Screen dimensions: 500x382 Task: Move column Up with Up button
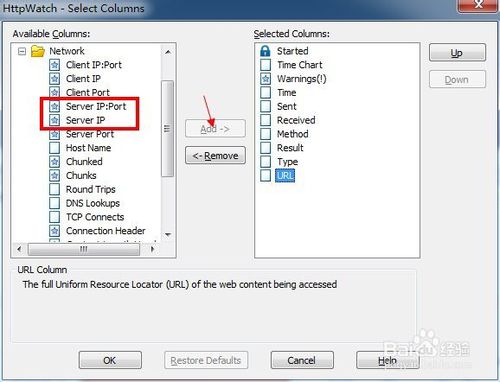pyautogui.click(x=457, y=52)
